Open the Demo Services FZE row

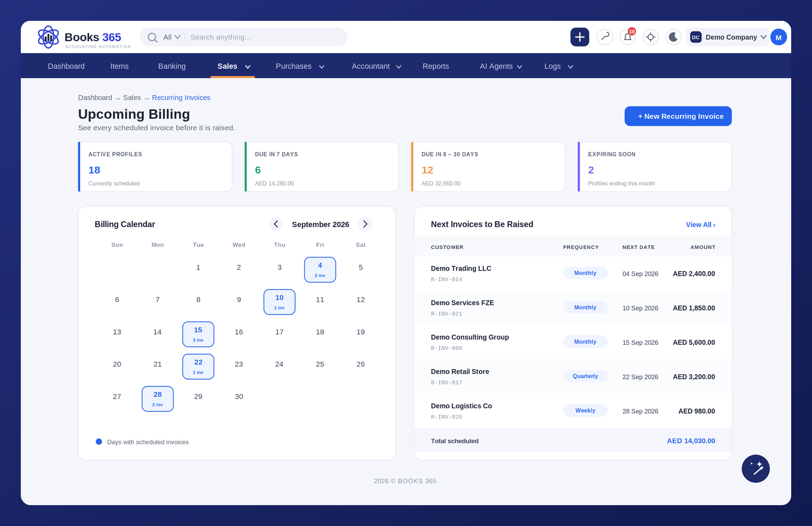573,308
